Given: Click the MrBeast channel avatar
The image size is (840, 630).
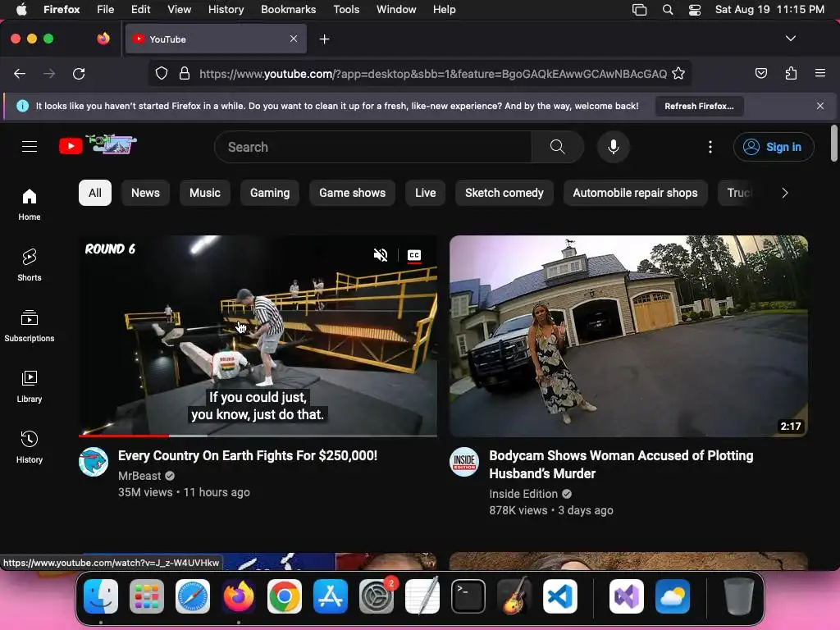Looking at the screenshot, I should tap(94, 462).
